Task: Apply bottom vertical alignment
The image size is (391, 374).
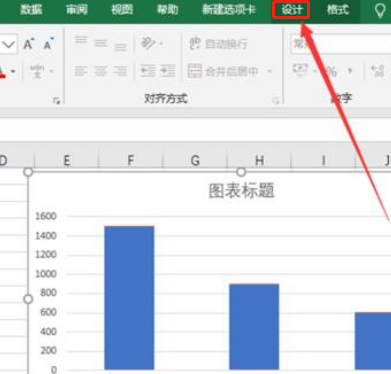Action: 120,47
